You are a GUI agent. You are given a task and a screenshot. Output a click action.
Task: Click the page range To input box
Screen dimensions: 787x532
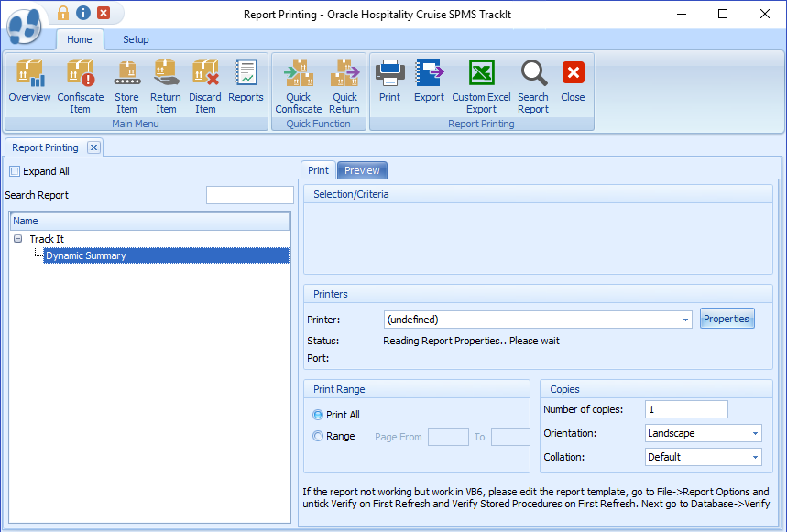point(510,437)
